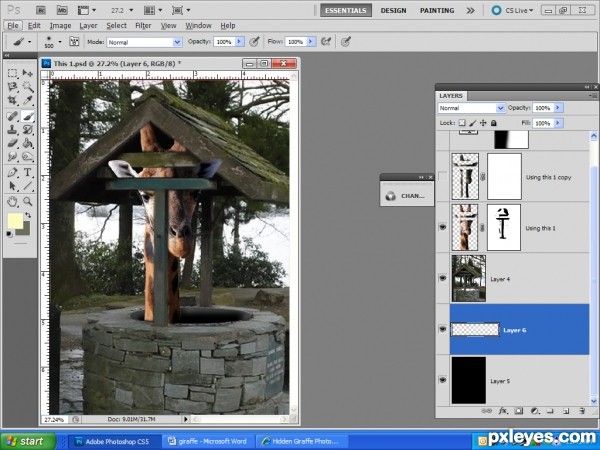600x450 pixels.
Task: Select the Pen tool
Action: [x=13, y=173]
